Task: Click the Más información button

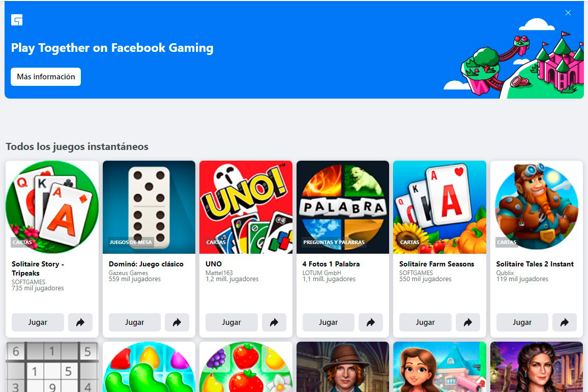Action: (46, 77)
